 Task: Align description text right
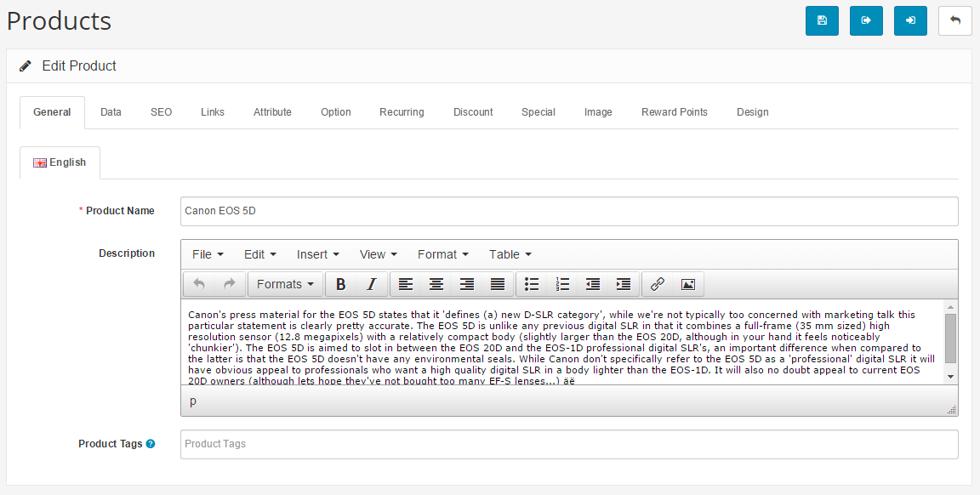click(x=467, y=284)
